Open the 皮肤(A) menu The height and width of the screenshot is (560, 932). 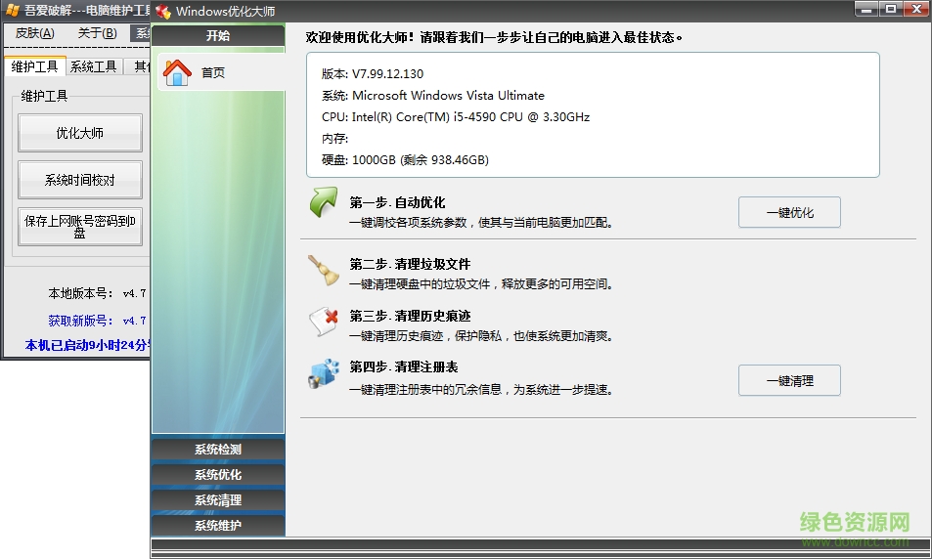(x=35, y=33)
